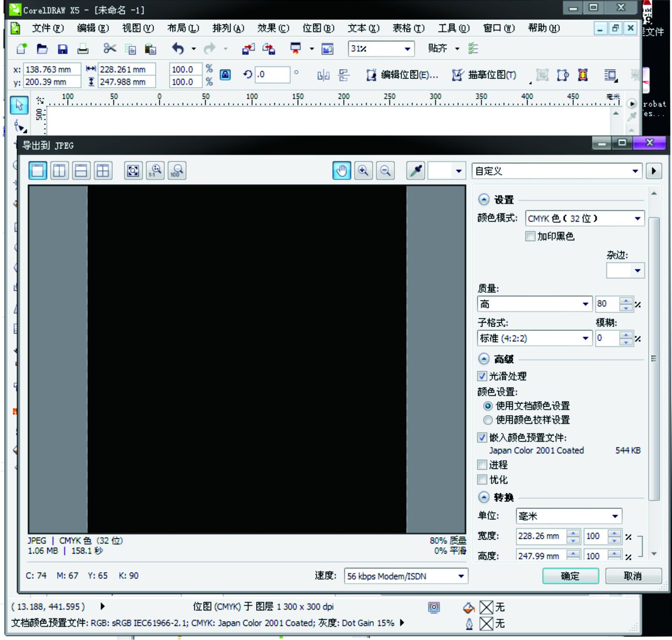
Task: Select the Pick tool arrow
Action: pyautogui.click(x=19, y=105)
